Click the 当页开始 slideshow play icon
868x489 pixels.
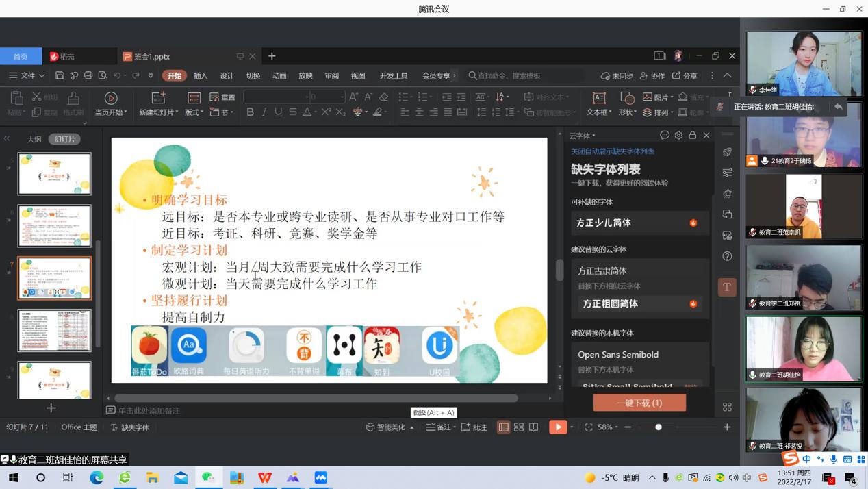[111, 98]
